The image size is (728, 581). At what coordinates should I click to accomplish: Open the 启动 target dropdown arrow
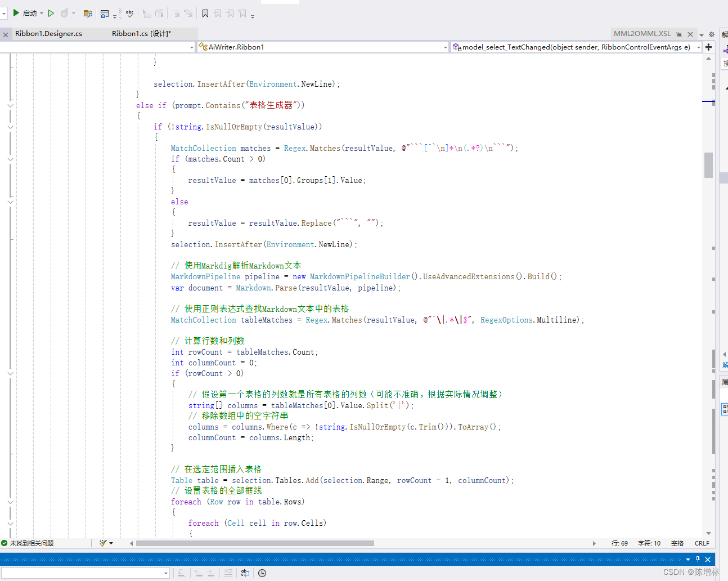click(42, 13)
